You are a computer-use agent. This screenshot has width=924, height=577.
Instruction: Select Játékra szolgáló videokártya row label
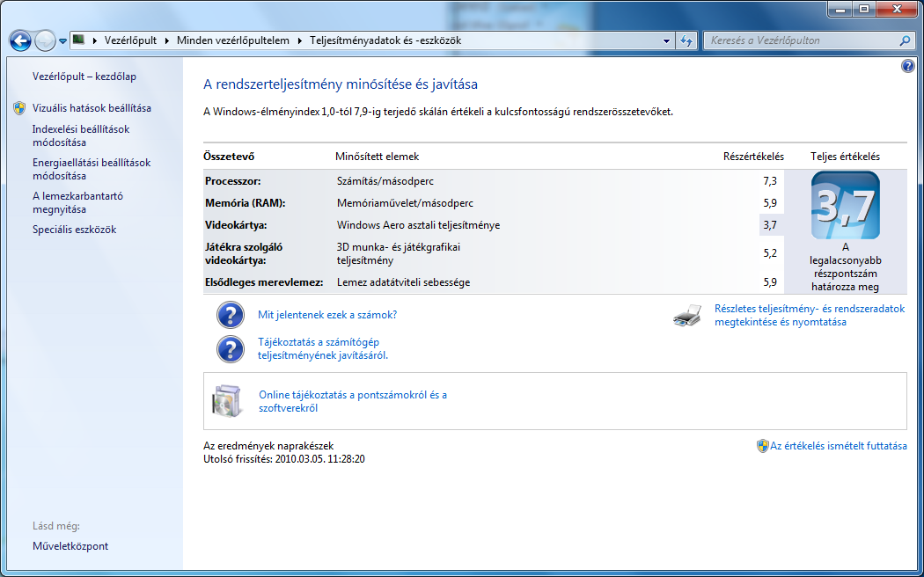pos(244,254)
